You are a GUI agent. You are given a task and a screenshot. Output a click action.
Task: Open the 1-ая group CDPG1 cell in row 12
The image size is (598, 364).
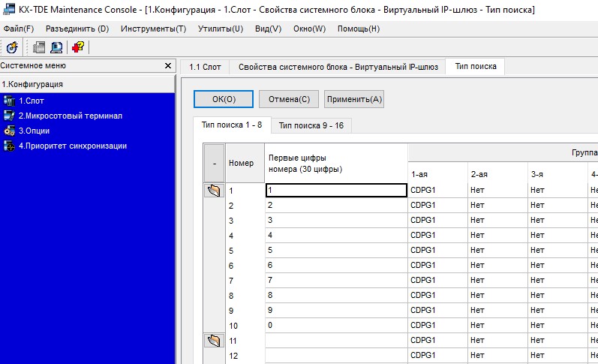(x=438, y=355)
